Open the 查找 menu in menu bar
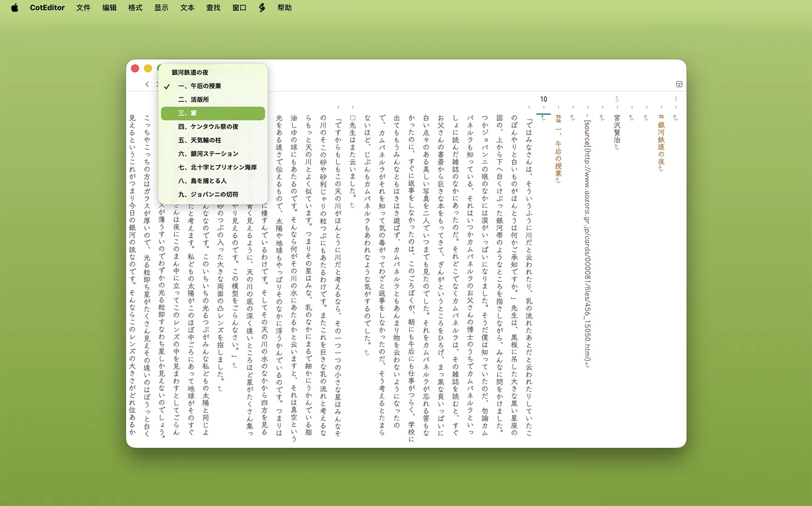The width and height of the screenshot is (812, 506). point(213,8)
